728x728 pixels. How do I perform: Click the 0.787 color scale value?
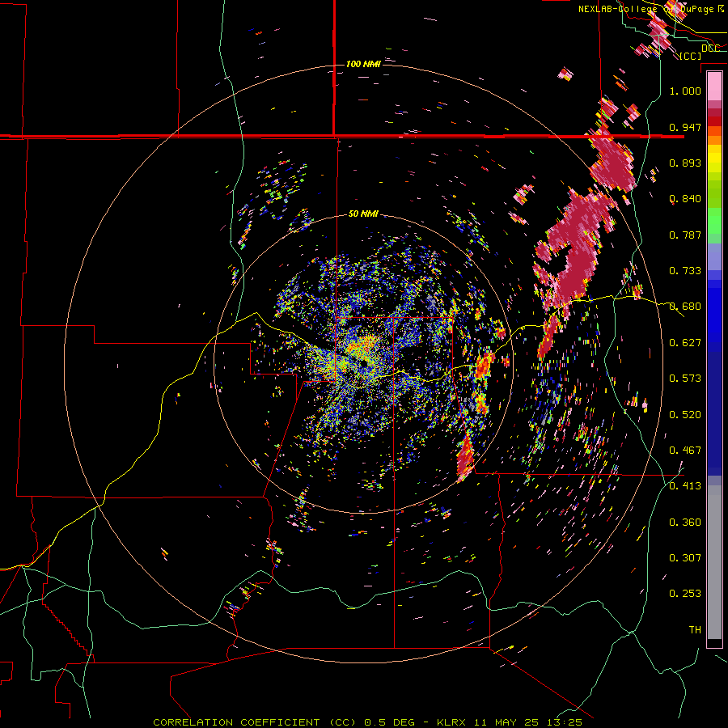click(685, 235)
